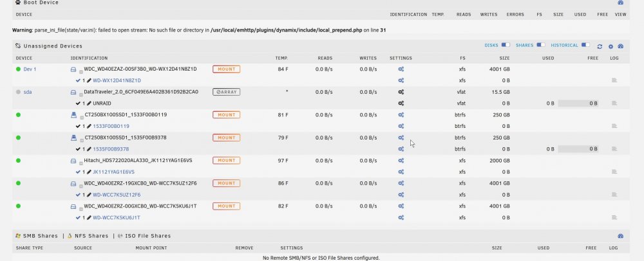The height and width of the screenshot is (261, 644).
Task: Open settings gears for CT250BX100SSD1_1535F00B9378 disk
Action: [401, 138]
